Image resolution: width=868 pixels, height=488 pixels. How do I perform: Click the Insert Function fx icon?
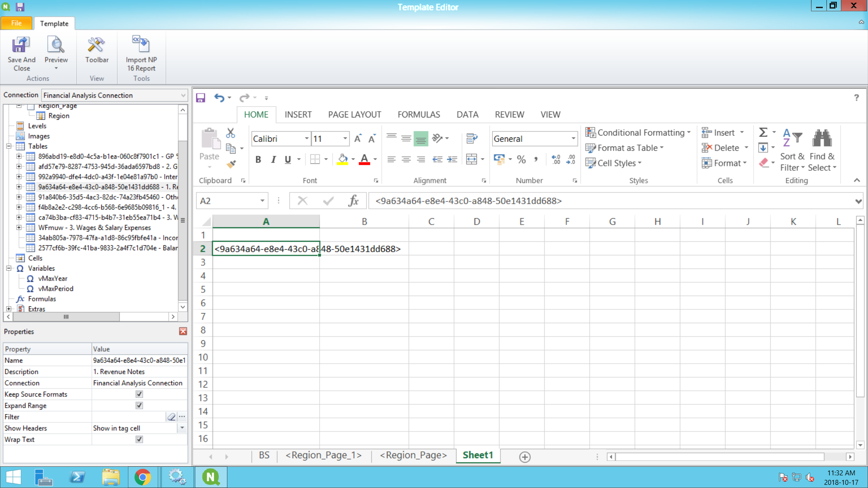[354, 201]
